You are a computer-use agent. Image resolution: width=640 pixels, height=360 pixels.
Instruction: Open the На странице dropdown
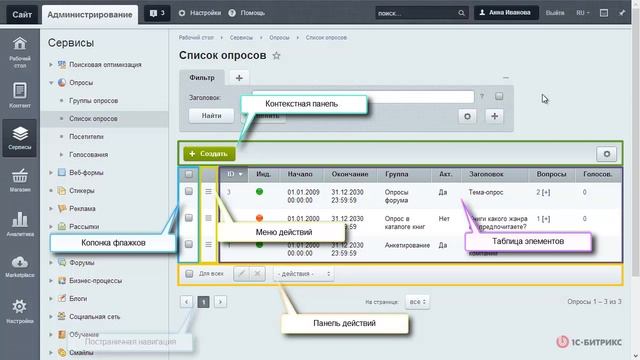(x=417, y=302)
